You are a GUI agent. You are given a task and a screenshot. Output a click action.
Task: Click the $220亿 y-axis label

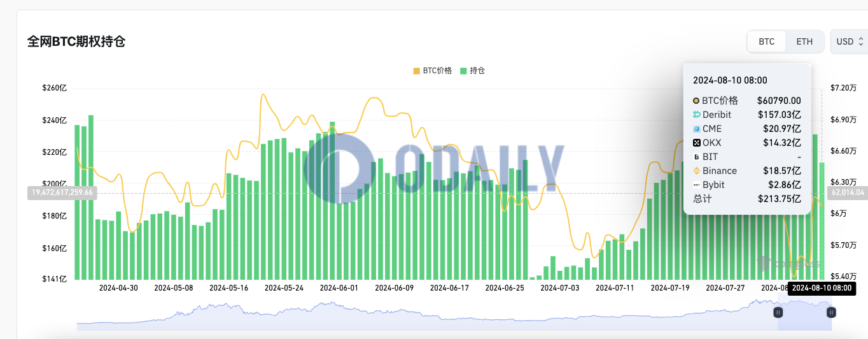55,152
